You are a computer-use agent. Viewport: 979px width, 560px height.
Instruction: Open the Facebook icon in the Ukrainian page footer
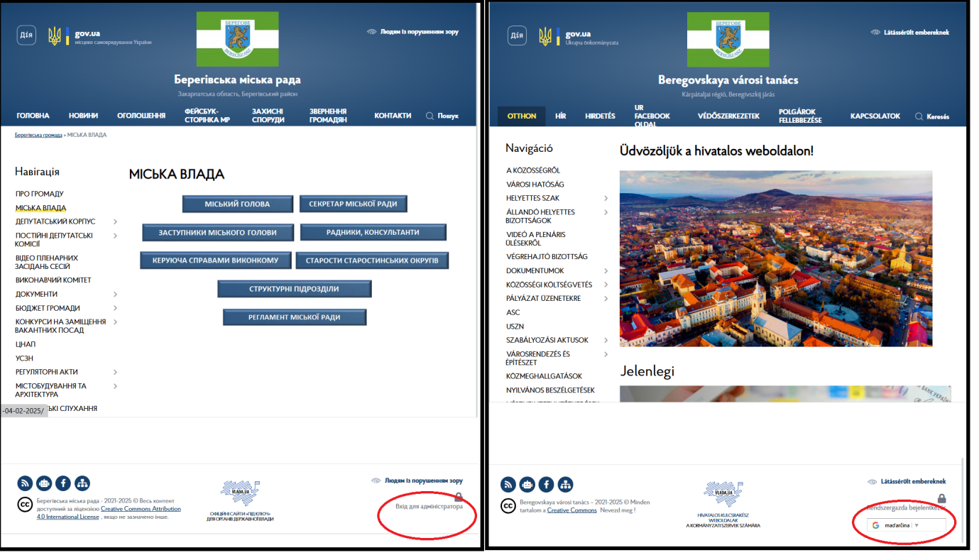pos(63,483)
